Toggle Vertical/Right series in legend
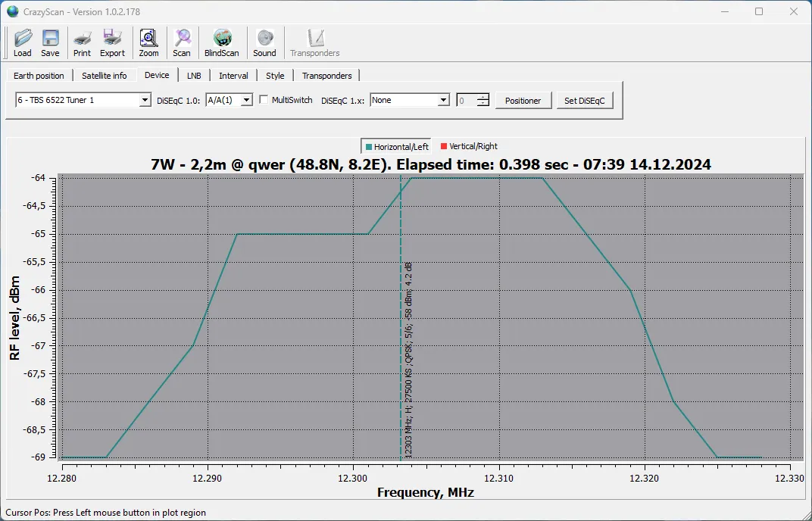This screenshot has width=812, height=521. click(469, 147)
